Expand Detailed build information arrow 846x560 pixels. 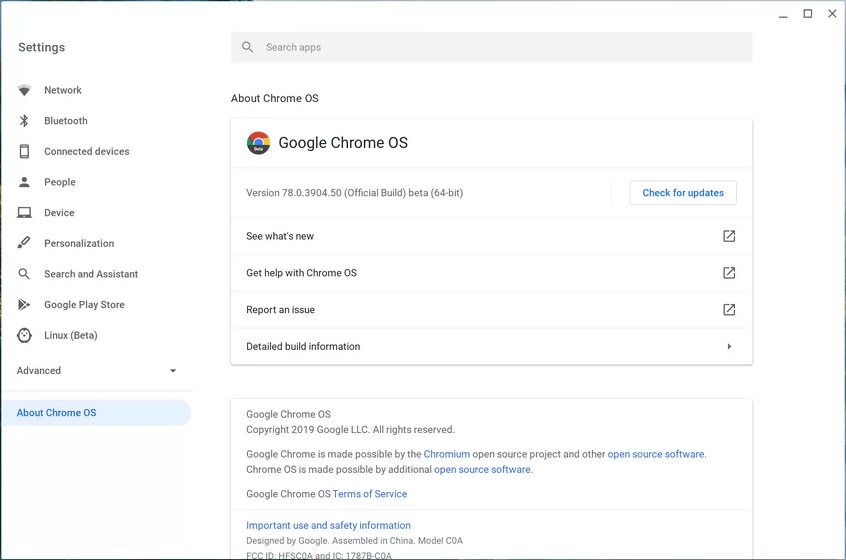click(x=729, y=346)
